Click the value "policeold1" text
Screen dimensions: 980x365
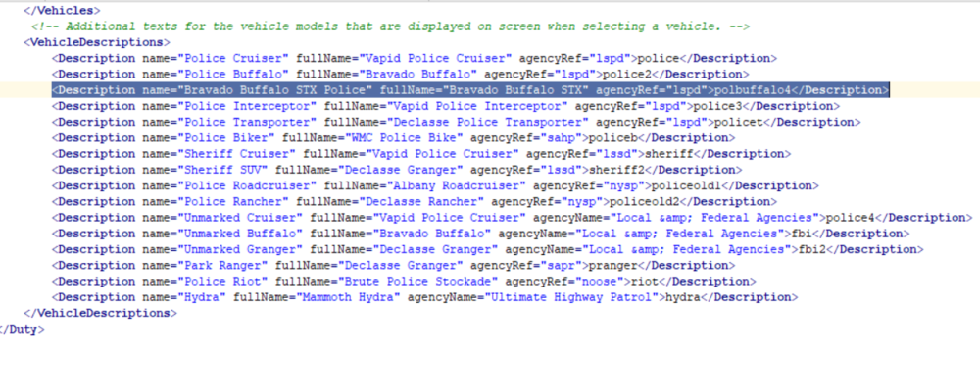click(687, 186)
